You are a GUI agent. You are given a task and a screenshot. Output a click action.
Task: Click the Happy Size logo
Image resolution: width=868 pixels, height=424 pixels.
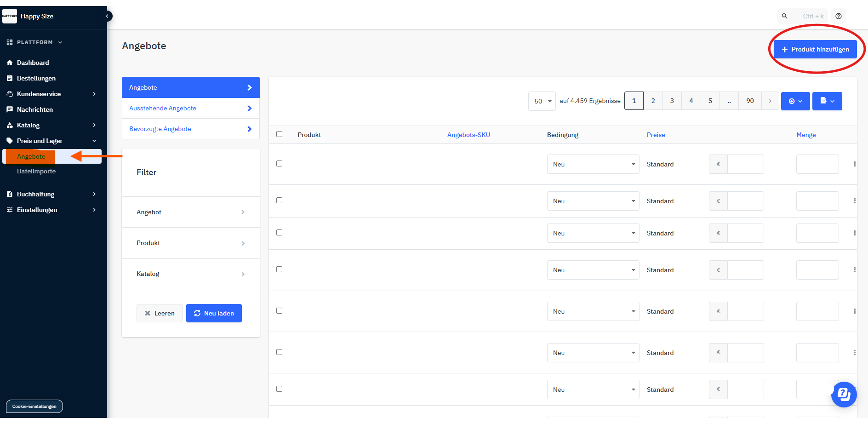[10, 16]
